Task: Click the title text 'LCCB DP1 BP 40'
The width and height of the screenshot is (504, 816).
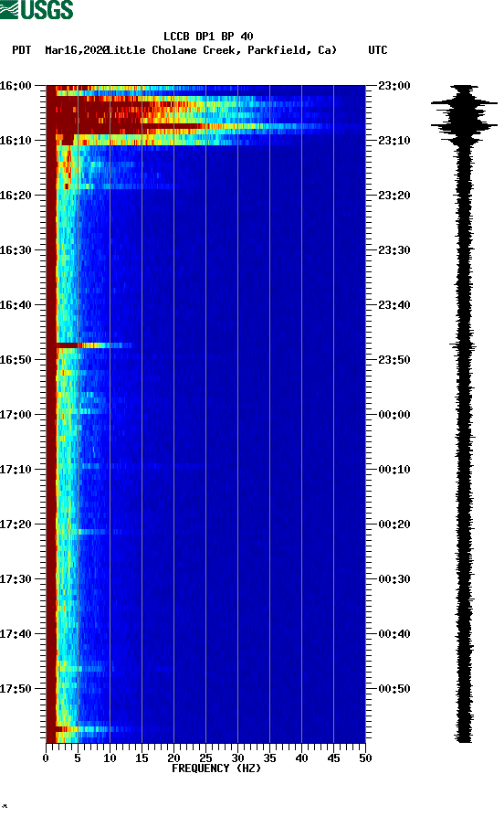Action: 208,37
